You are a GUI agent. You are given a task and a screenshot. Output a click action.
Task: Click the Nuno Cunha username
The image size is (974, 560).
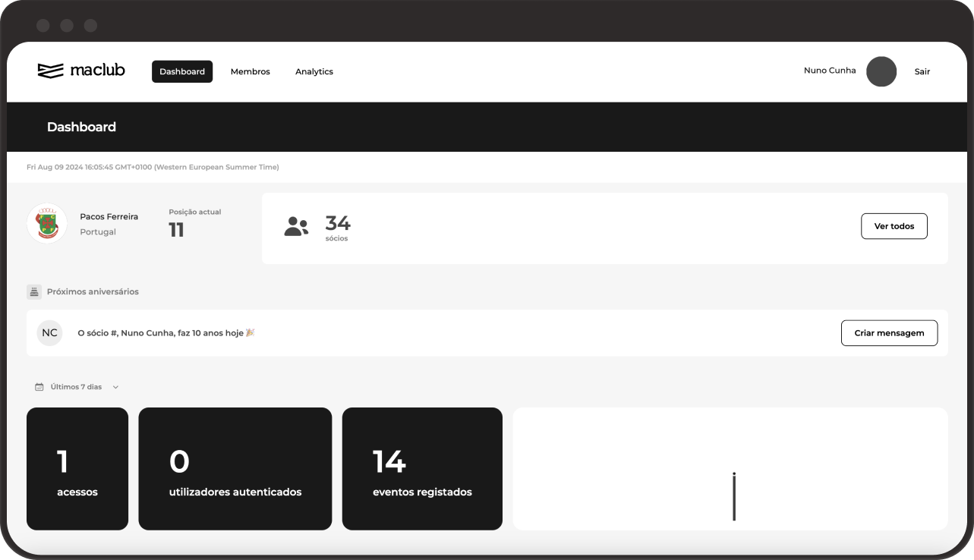click(829, 71)
